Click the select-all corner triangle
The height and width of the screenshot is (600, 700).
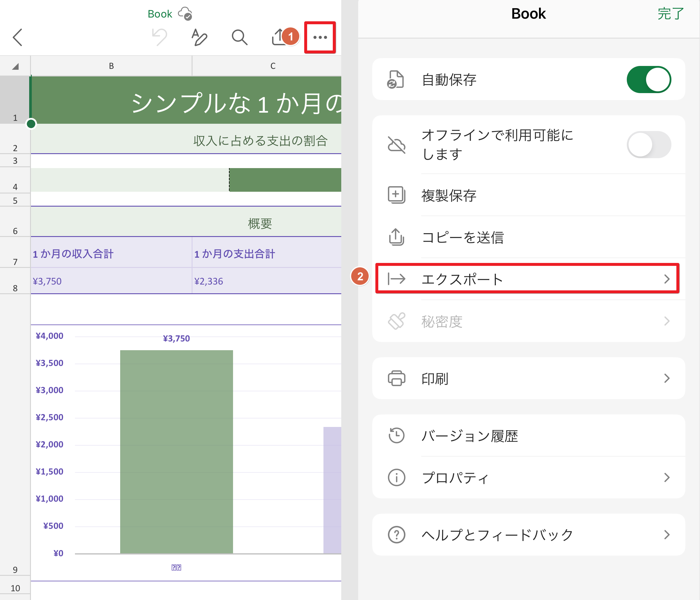point(15,66)
